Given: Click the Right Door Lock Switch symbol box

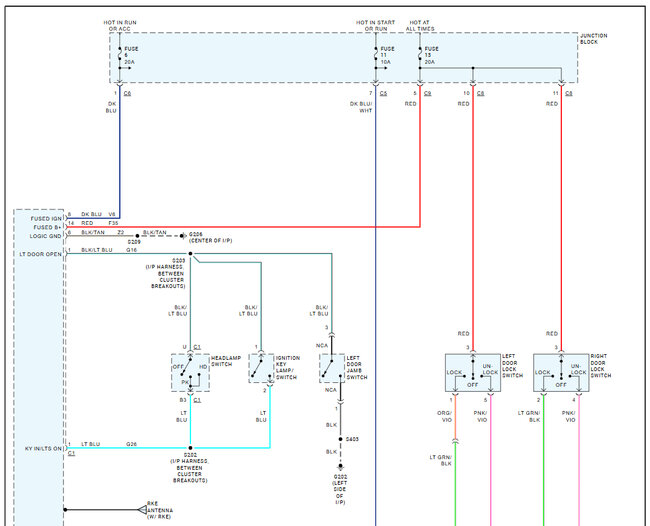Looking at the screenshot, I should tap(561, 373).
